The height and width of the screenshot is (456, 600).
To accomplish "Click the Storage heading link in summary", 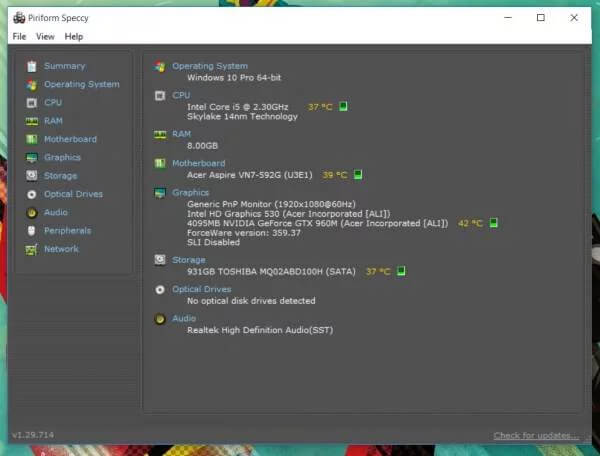I will tap(189, 260).
